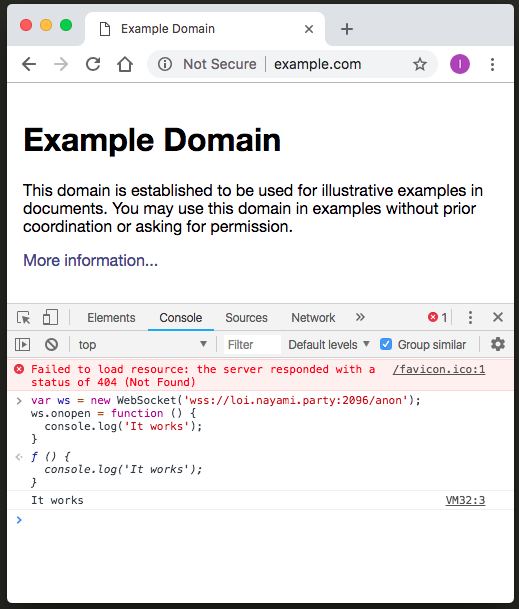Follow the More information... link
This screenshot has height=609, width=519.
[x=91, y=260]
